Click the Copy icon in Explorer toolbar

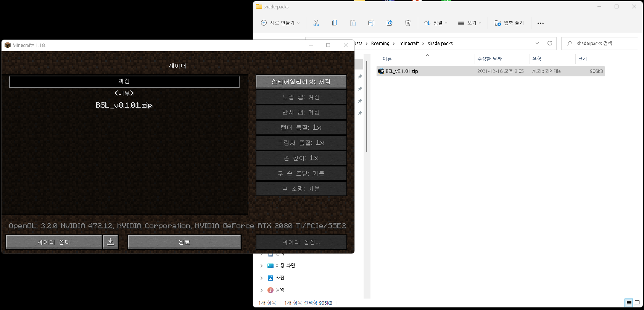335,23
